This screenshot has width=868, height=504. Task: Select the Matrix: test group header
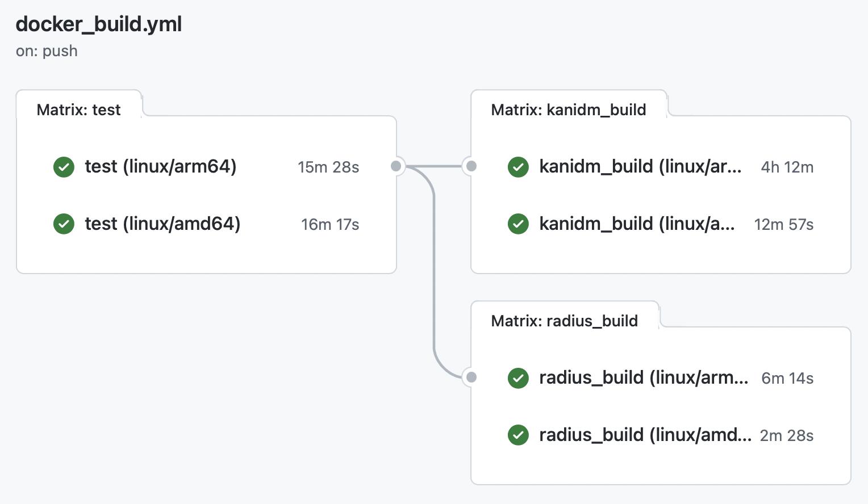pos(78,110)
